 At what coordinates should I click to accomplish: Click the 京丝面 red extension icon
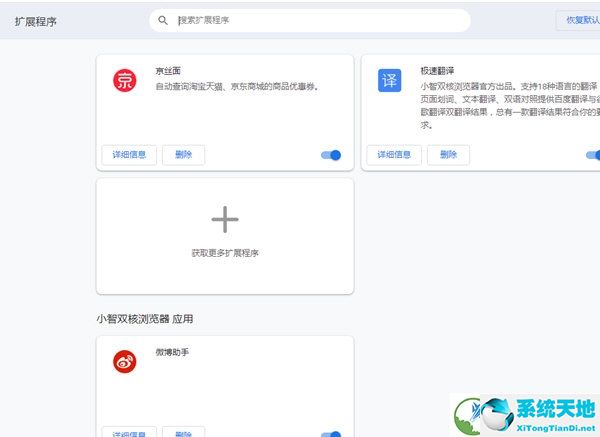[x=124, y=80]
